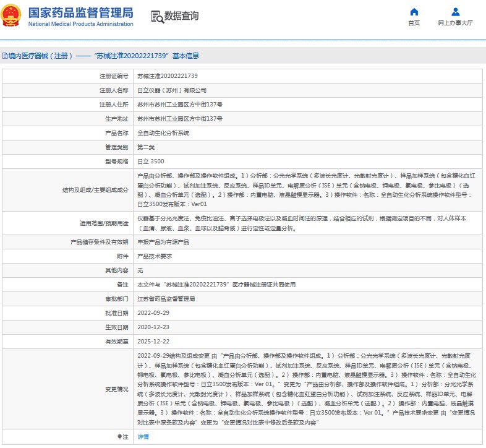Click product name 全自动生化分析系统
486x448 pixels.
tap(163, 133)
